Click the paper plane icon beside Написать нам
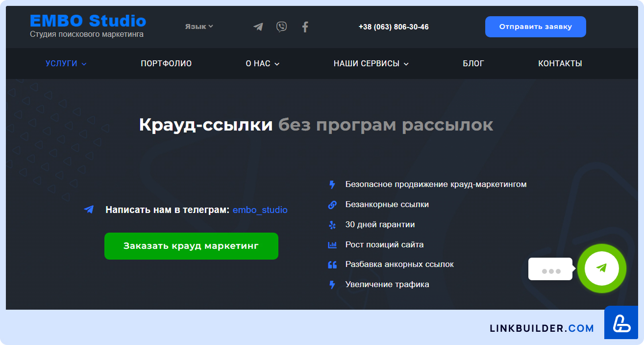Image resolution: width=644 pixels, height=345 pixels. tap(89, 210)
